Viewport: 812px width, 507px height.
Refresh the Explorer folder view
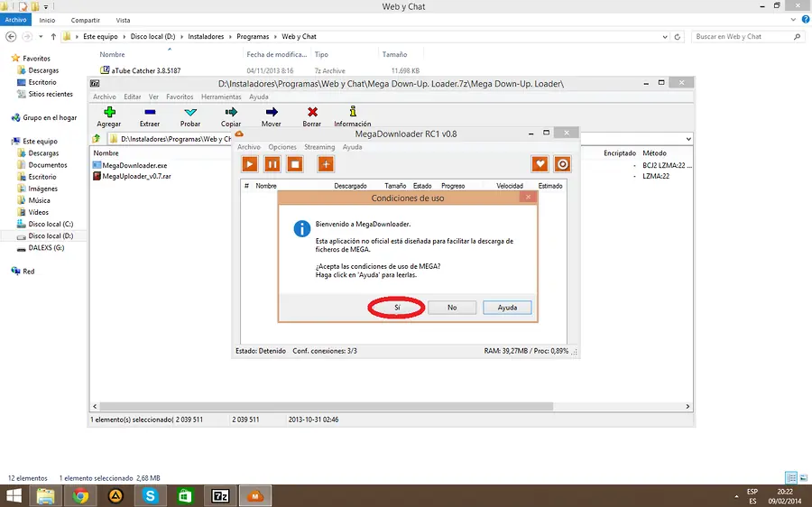(x=677, y=37)
